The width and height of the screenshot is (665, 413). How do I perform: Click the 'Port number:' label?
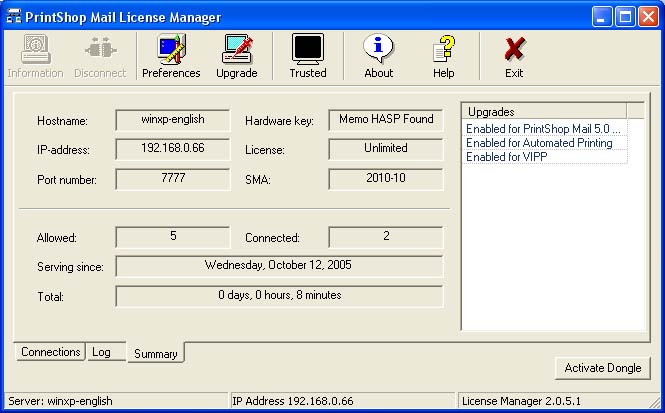click(67, 180)
